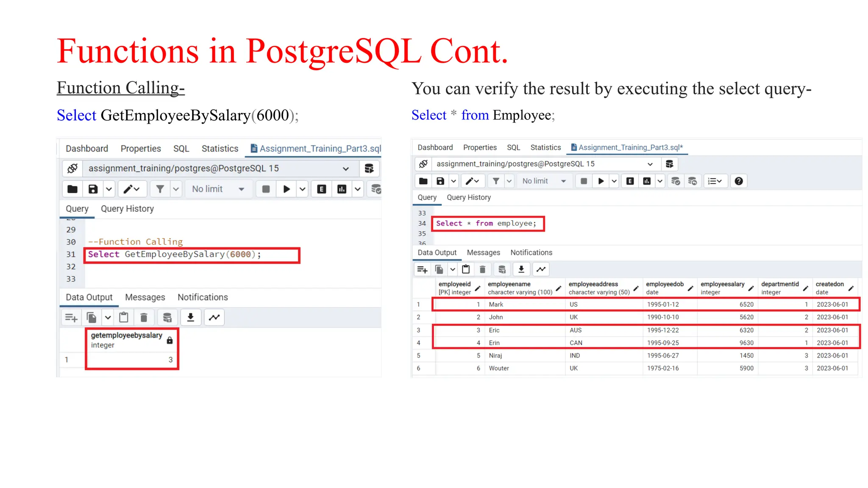Expand copy options arrow in left output toolbar
Image resolution: width=868 pixels, height=488 pixels.
click(108, 317)
